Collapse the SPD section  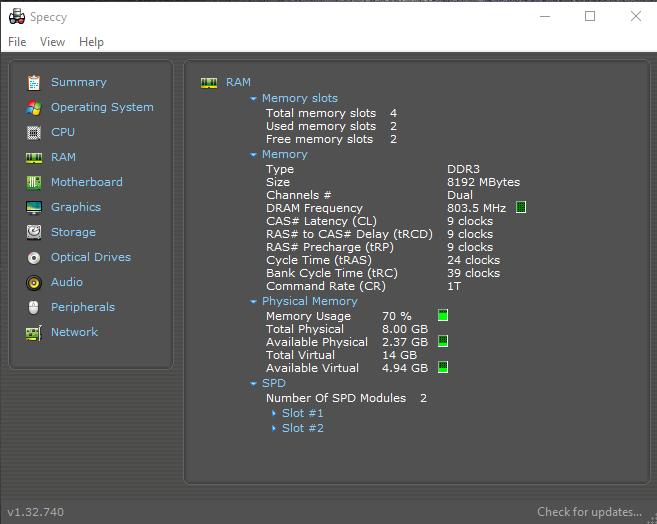click(253, 384)
